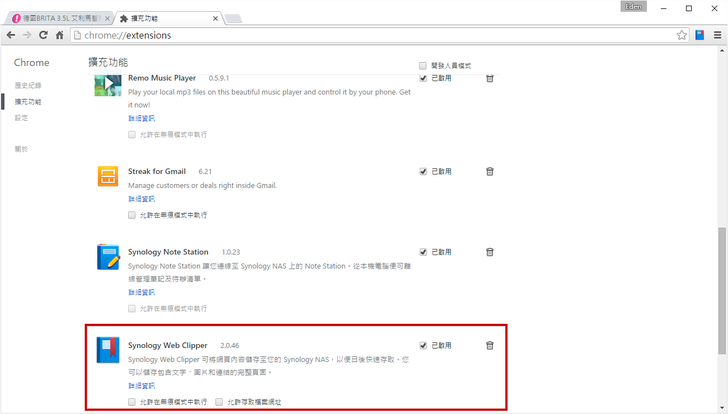Go back with the browser back arrow
This screenshot has height=414, width=728.
pyautogui.click(x=11, y=35)
